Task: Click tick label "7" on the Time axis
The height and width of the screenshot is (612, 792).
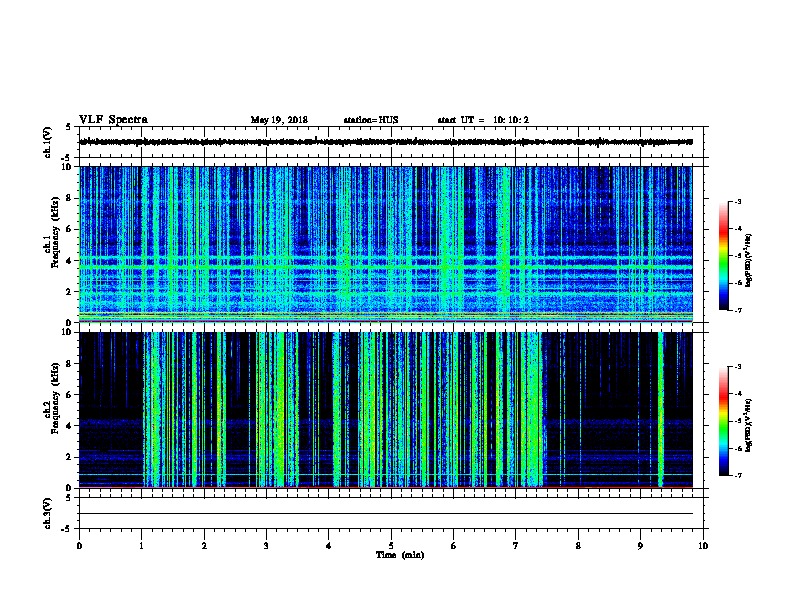Action: [x=516, y=546]
